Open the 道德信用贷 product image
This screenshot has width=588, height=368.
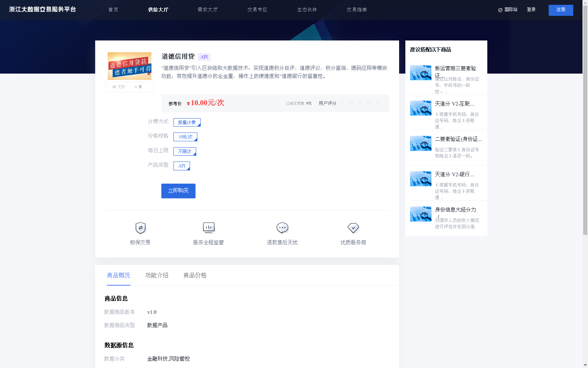[129, 66]
